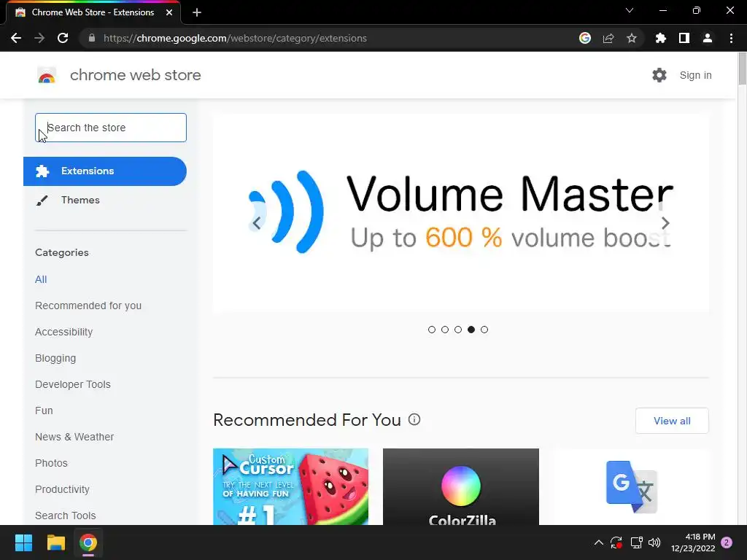Open the Windows Start menu
This screenshot has height=560, width=747.
pos(23,542)
